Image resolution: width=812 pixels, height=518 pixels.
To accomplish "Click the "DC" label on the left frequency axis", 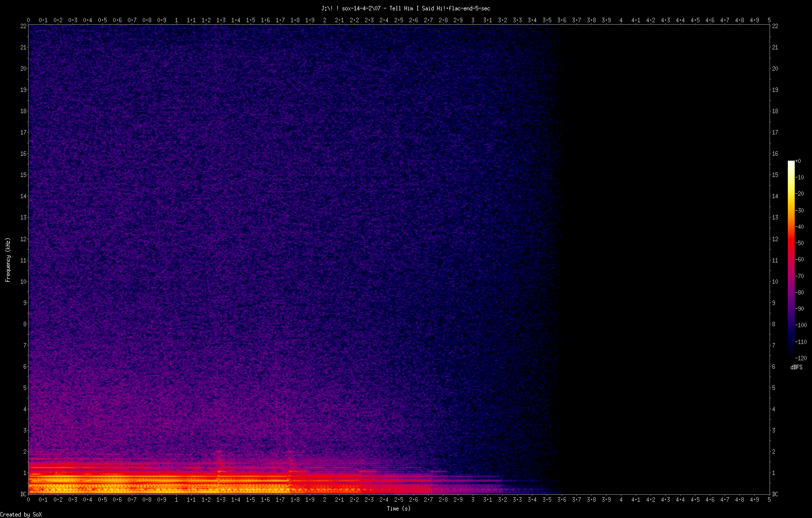I will (23, 494).
